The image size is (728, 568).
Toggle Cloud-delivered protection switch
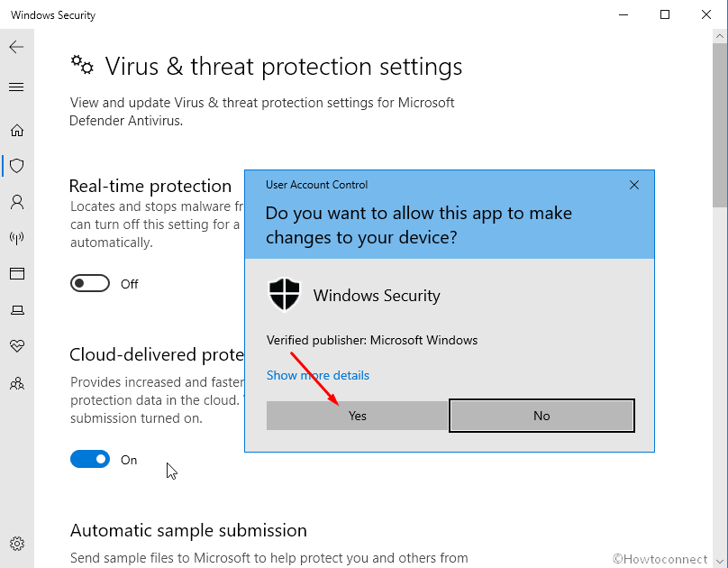[90, 459]
